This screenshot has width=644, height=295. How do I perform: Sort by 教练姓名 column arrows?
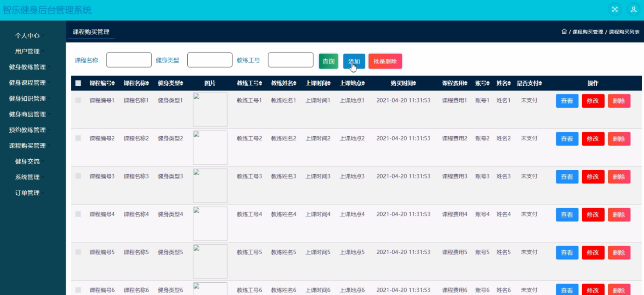(x=295, y=83)
